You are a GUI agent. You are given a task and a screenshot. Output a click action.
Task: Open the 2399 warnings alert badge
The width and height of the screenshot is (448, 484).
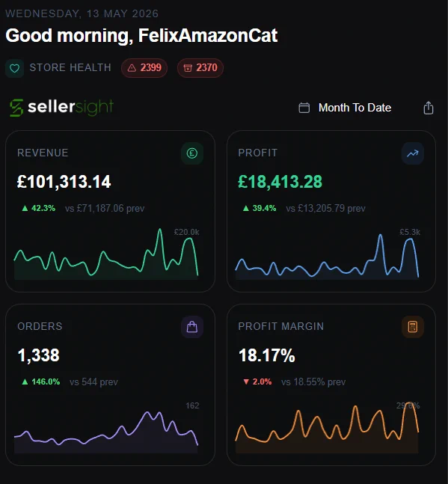point(144,68)
